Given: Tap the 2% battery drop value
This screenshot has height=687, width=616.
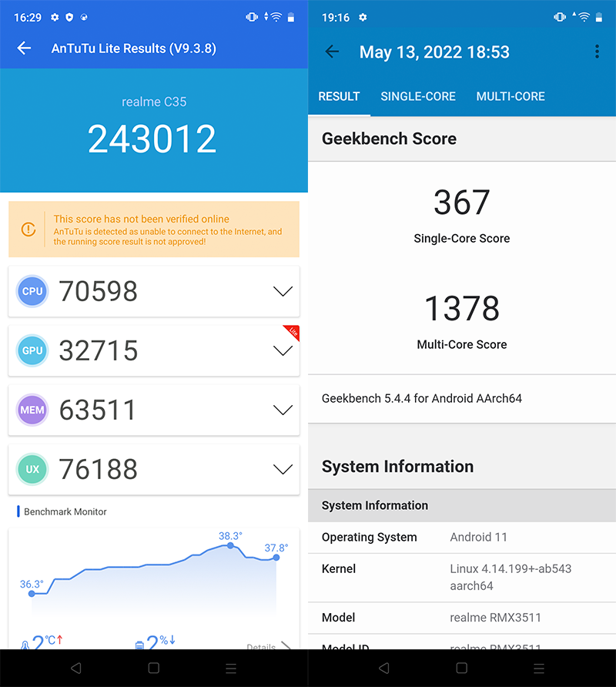Looking at the screenshot, I should coord(156,642).
